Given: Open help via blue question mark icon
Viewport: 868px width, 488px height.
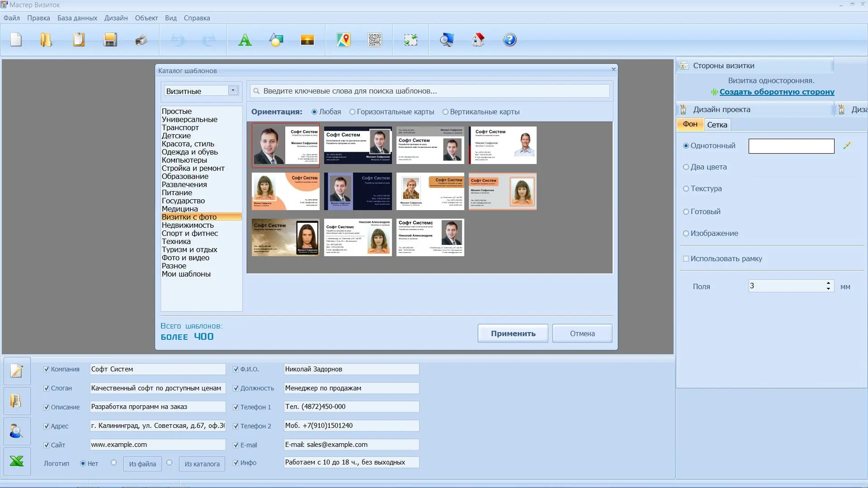Looking at the screenshot, I should pyautogui.click(x=509, y=40).
